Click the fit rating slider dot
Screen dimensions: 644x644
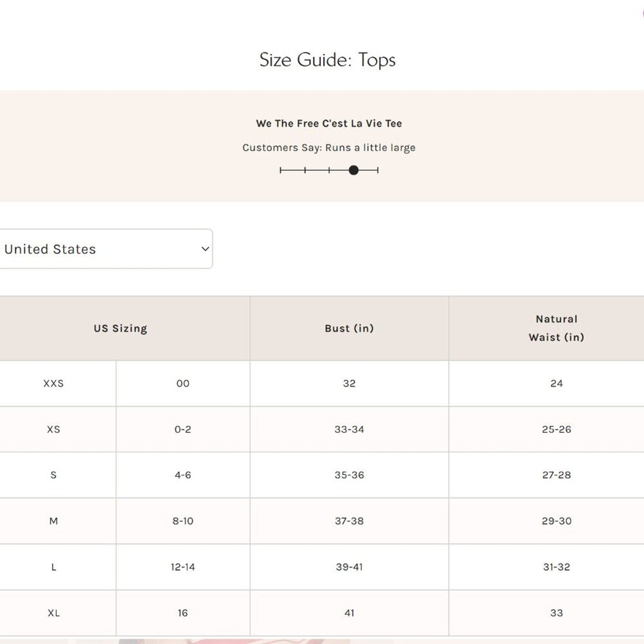353,170
